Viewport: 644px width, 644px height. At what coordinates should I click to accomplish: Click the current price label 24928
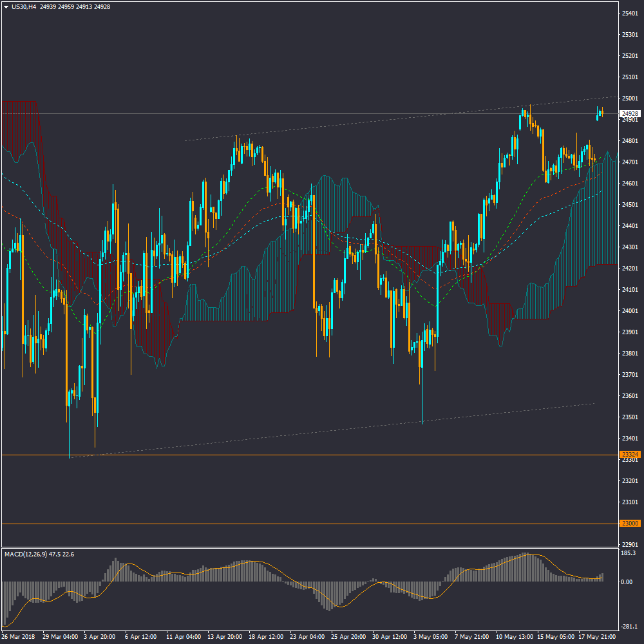(x=629, y=113)
